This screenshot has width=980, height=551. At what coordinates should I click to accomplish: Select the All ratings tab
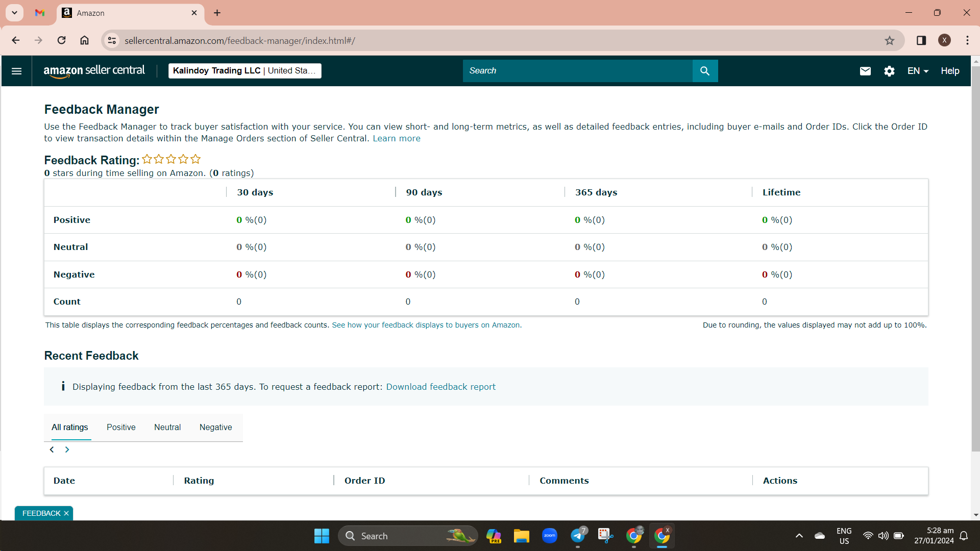pyautogui.click(x=69, y=428)
